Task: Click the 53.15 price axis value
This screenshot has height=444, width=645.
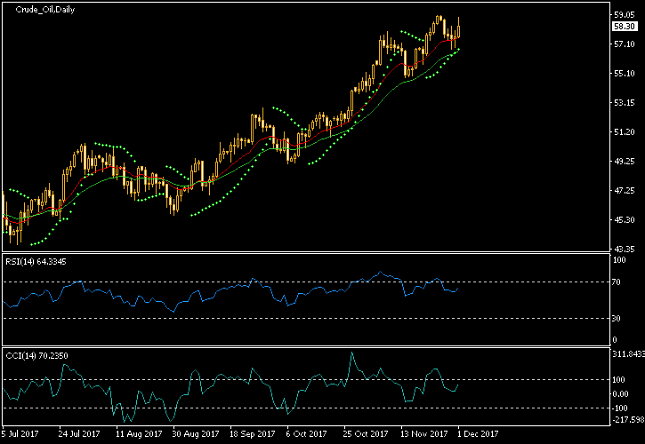Action: [x=624, y=102]
